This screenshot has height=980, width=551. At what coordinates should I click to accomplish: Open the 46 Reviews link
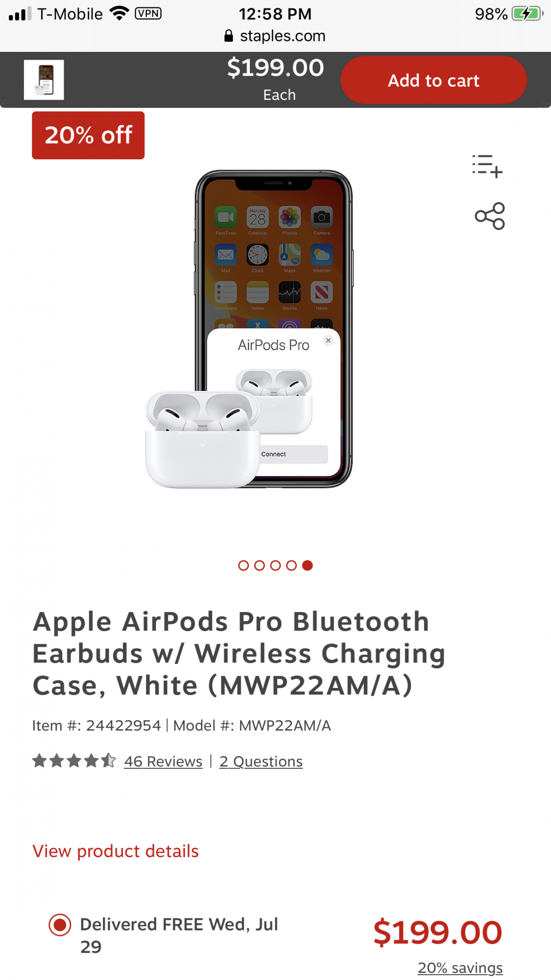[163, 761]
